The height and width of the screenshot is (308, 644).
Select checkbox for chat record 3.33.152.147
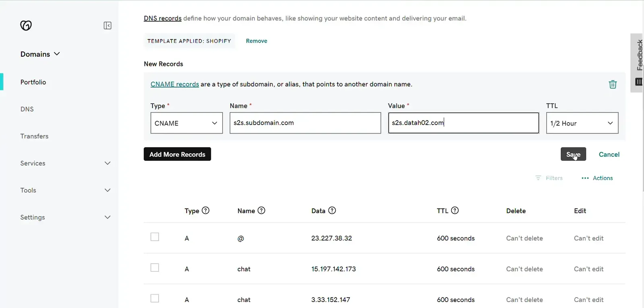tap(155, 298)
